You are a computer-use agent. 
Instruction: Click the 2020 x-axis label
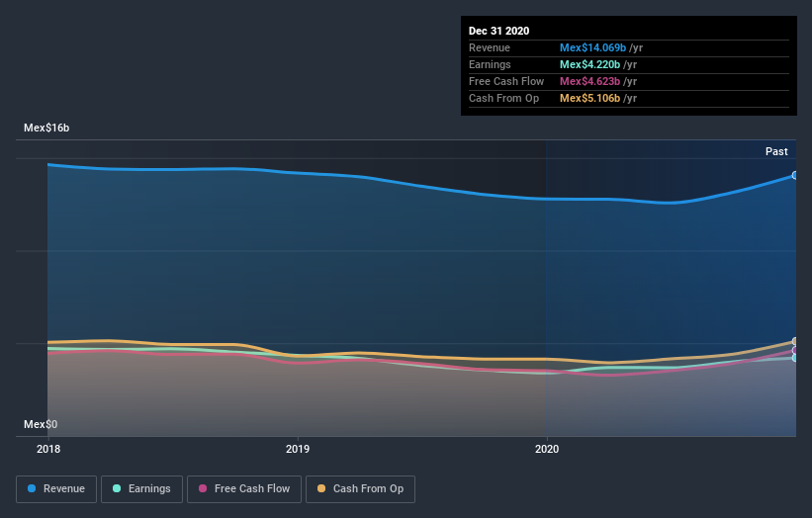[547, 449]
